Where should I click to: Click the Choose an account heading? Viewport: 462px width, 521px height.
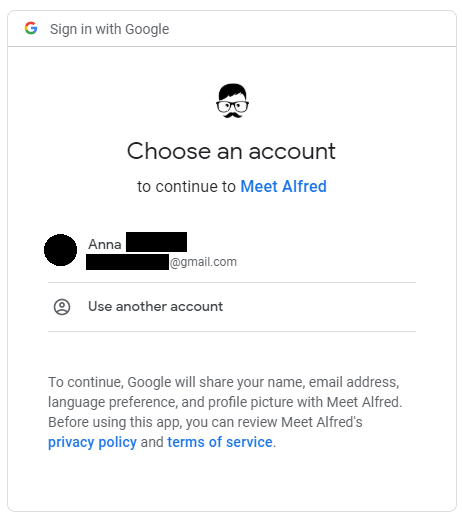(231, 151)
